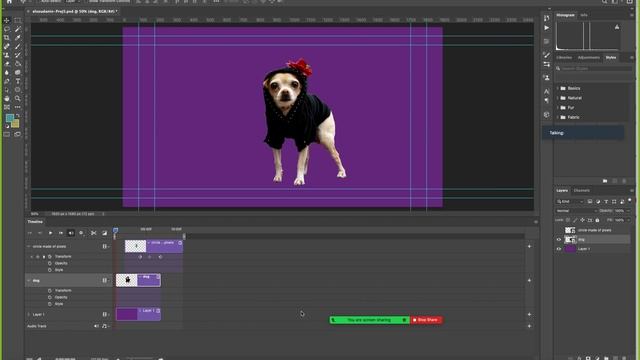Click the Split at Playhead scissors icon

93,233
